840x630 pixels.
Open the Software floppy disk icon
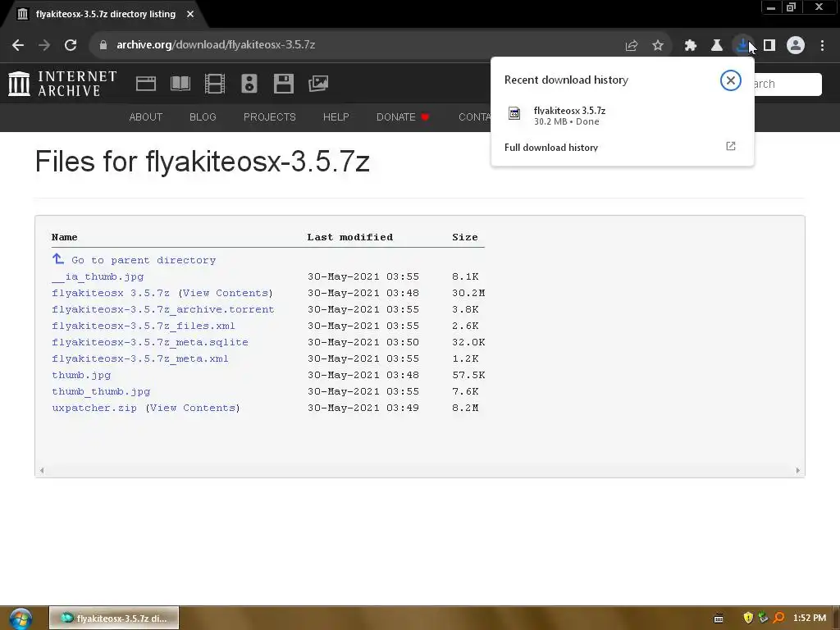pyautogui.click(x=283, y=84)
